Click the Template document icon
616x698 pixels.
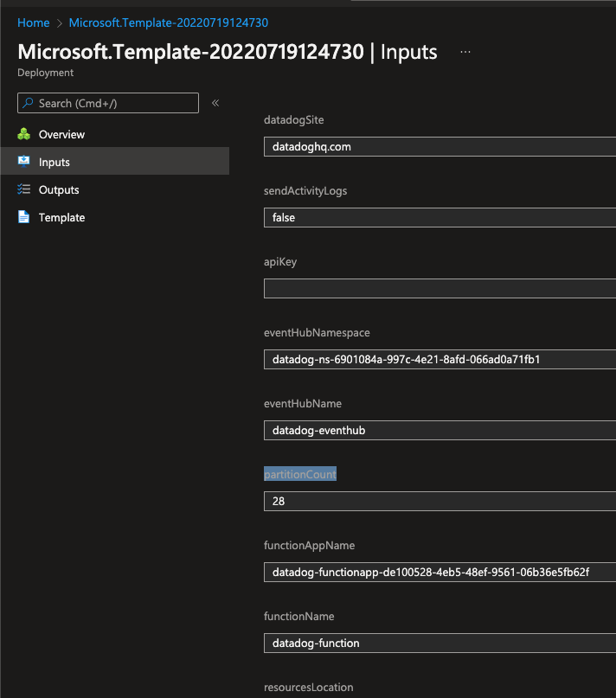point(23,217)
